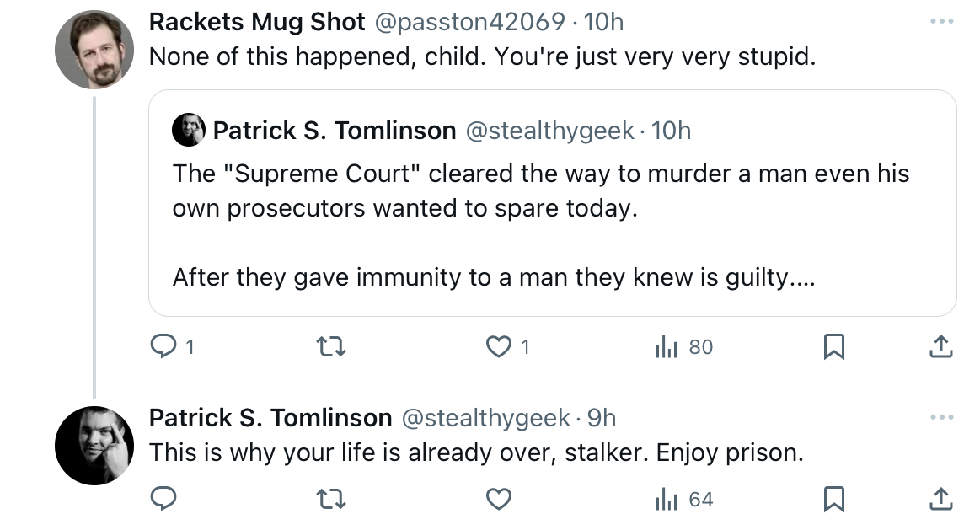Retweet the 'Enjoy prison' reply
The height and width of the screenshot is (530, 980).
330,499
